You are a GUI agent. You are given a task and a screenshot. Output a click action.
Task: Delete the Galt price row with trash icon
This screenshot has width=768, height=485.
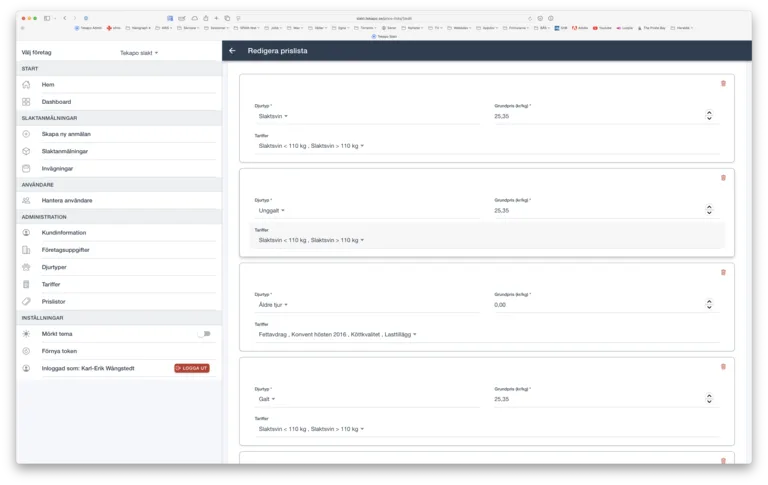[723, 366]
